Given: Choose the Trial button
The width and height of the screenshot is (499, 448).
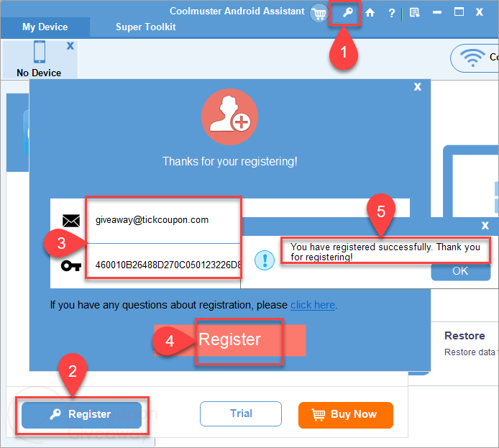Looking at the screenshot, I should tap(241, 413).
